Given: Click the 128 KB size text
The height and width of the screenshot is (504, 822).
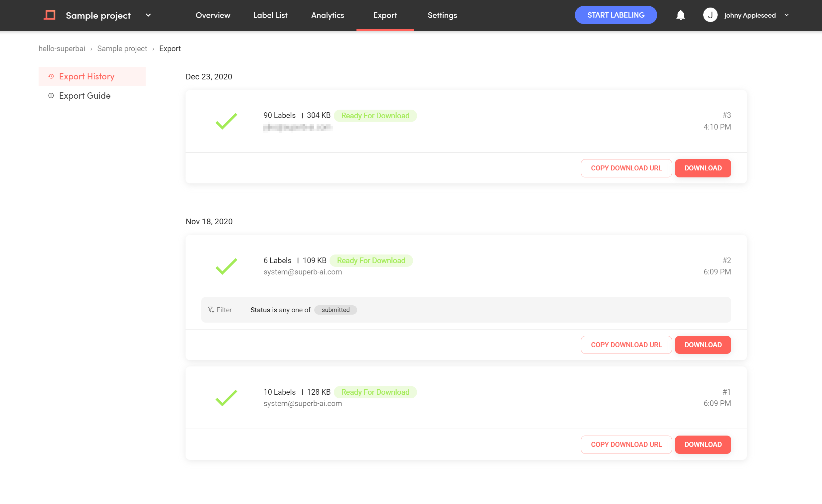Looking at the screenshot, I should point(319,392).
